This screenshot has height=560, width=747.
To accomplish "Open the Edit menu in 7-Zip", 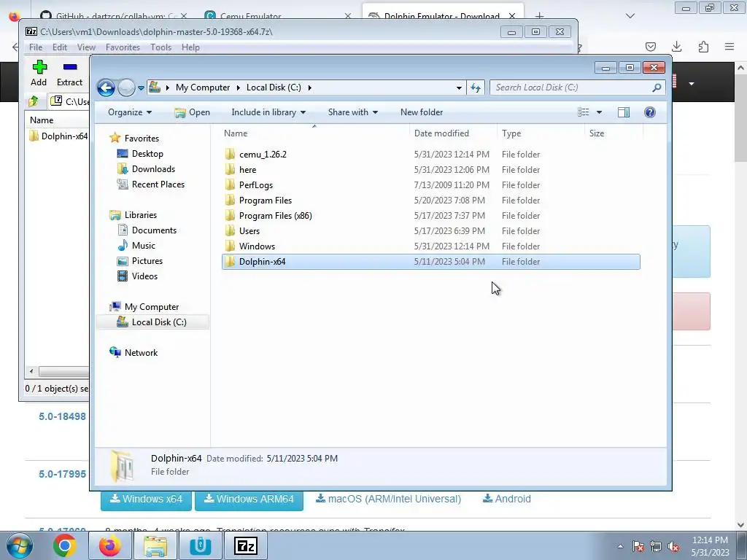I will point(60,47).
